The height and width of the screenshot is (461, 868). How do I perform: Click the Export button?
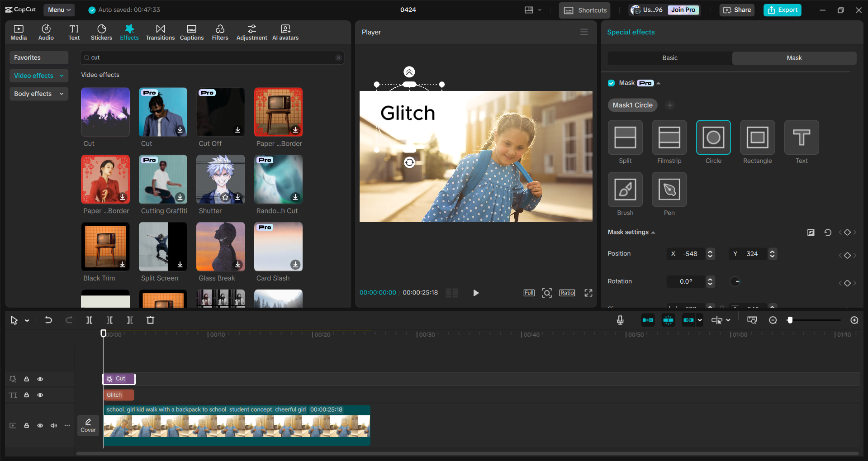tap(782, 10)
